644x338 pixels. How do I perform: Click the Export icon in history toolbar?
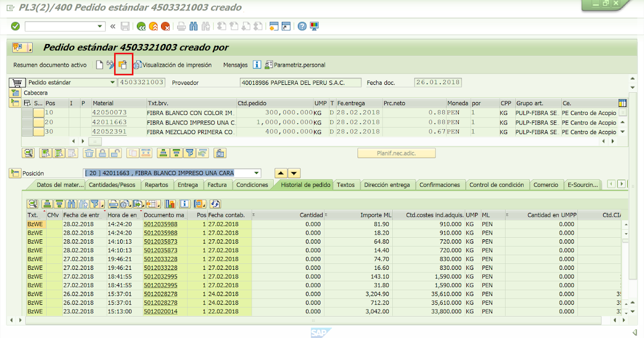pyautogui.click(x=138, y=204)
